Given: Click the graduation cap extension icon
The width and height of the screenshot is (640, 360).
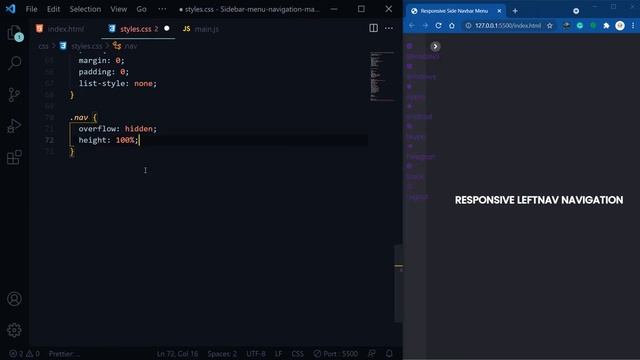Looking at the screenshot, I should click(567, 26).
